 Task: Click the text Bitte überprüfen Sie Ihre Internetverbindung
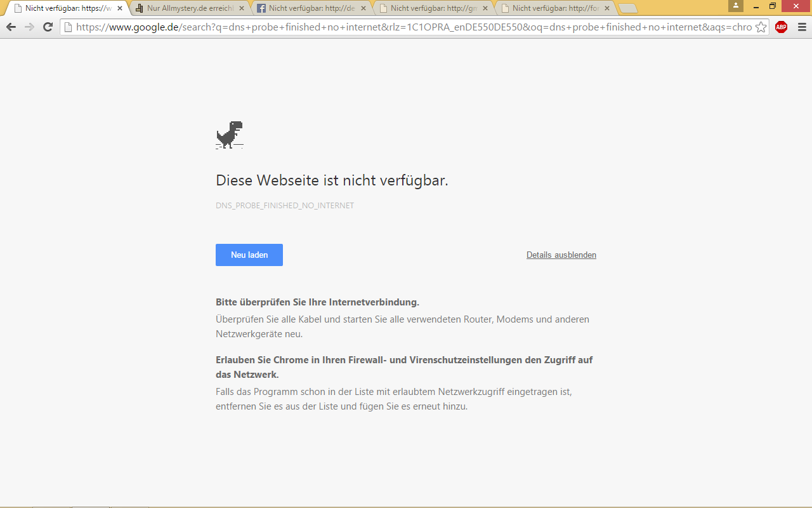317,302
